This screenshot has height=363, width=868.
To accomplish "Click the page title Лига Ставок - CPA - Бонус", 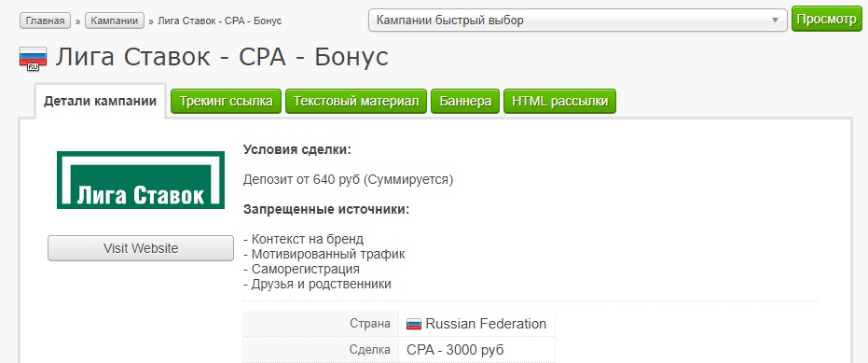I will point(222,57).
